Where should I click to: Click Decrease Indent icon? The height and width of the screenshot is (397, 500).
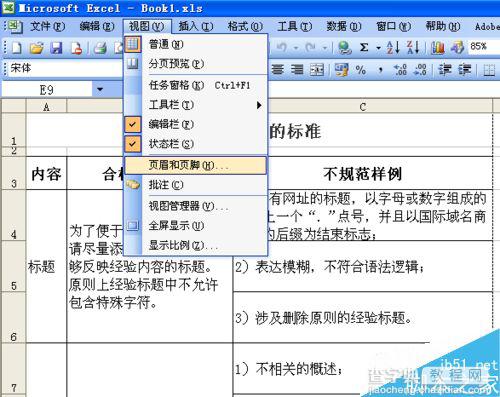(445, 69)
